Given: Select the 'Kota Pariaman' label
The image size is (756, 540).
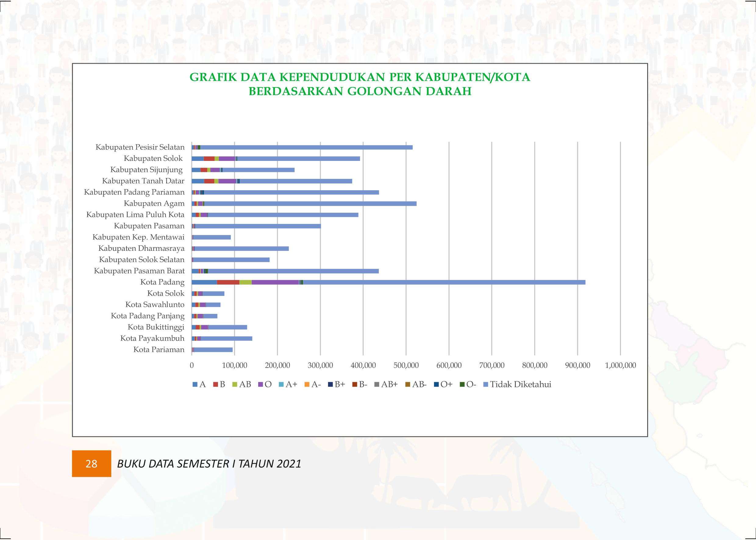Looking at the screenshot, I should [159, 350].
